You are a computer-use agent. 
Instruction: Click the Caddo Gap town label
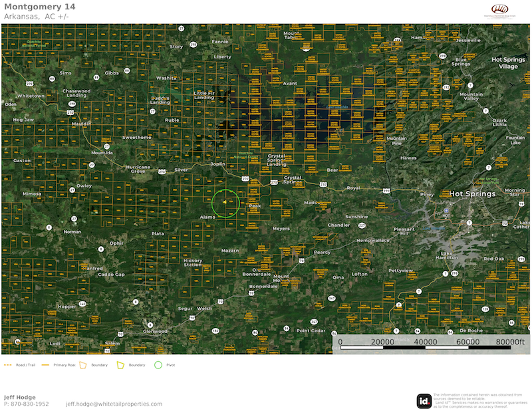pyautogui.click(x=110, y=274)
